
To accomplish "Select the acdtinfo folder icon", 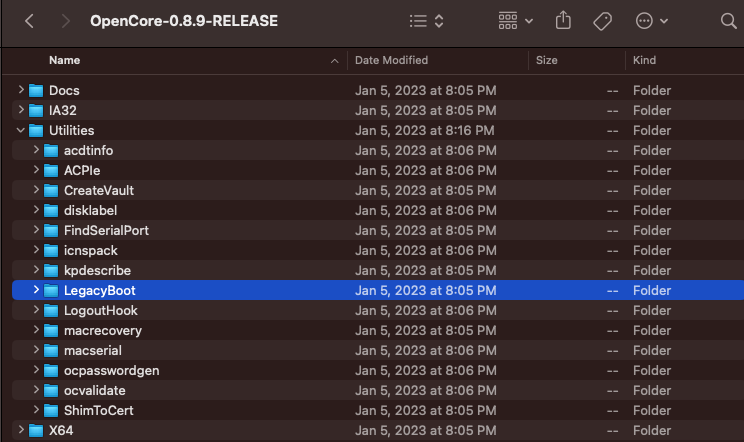I will (x=51, y=150).
